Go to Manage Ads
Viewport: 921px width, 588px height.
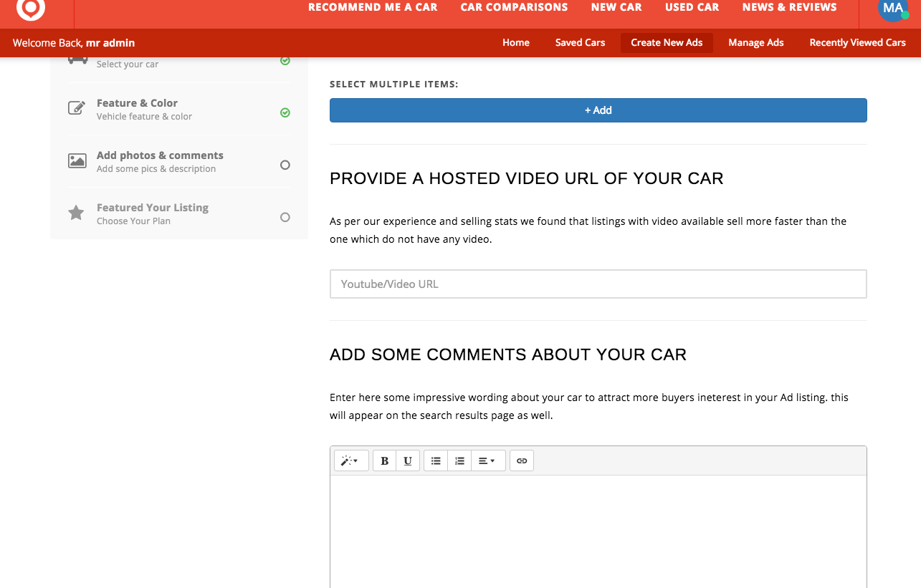coord(755,43)
